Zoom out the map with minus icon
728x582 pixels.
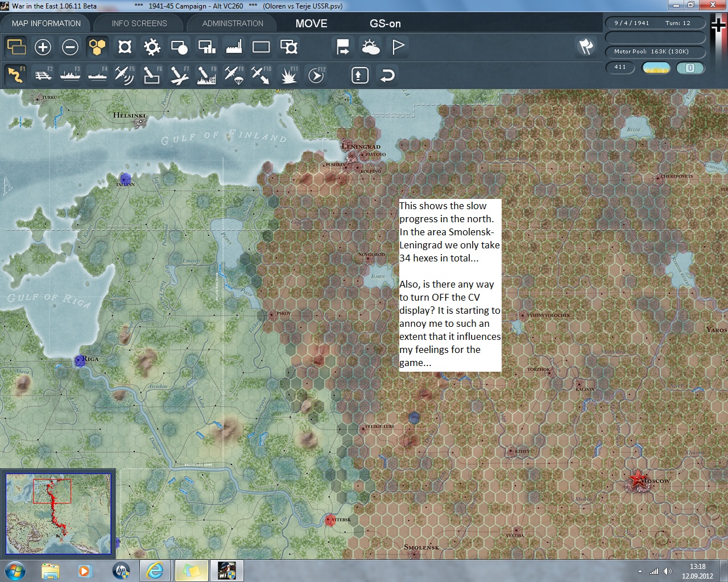coord(70,47)
